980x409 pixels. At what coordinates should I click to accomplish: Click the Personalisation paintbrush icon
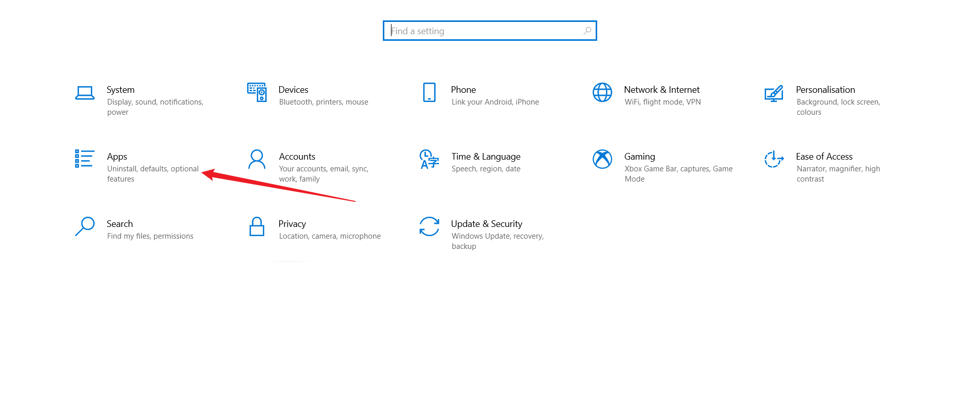(x=774, y=93)
